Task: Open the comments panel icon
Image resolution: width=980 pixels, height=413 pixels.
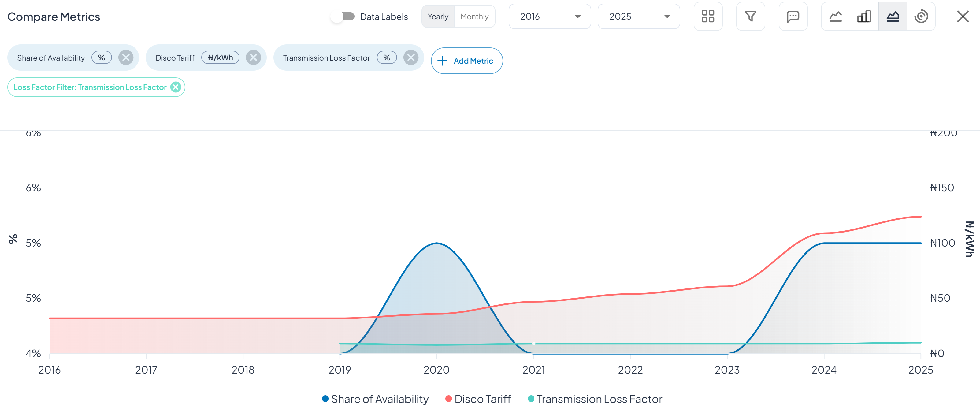Action: click(x=793, y=17)
